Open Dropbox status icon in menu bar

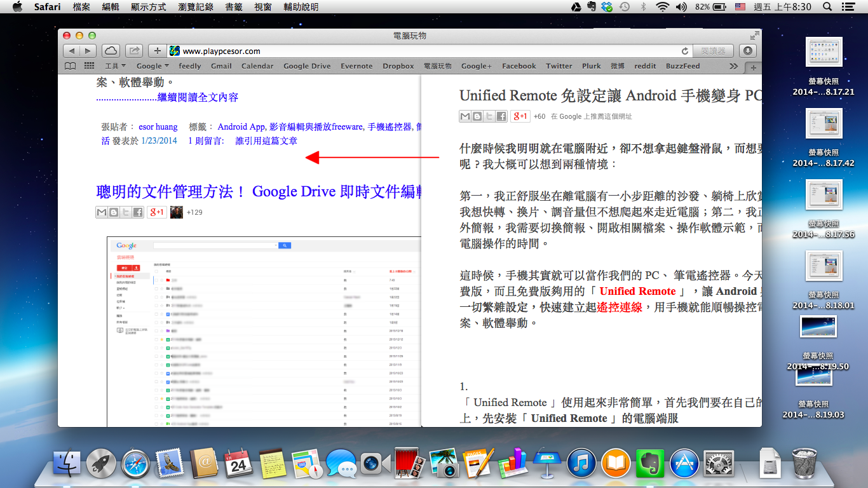pos(607,7)
